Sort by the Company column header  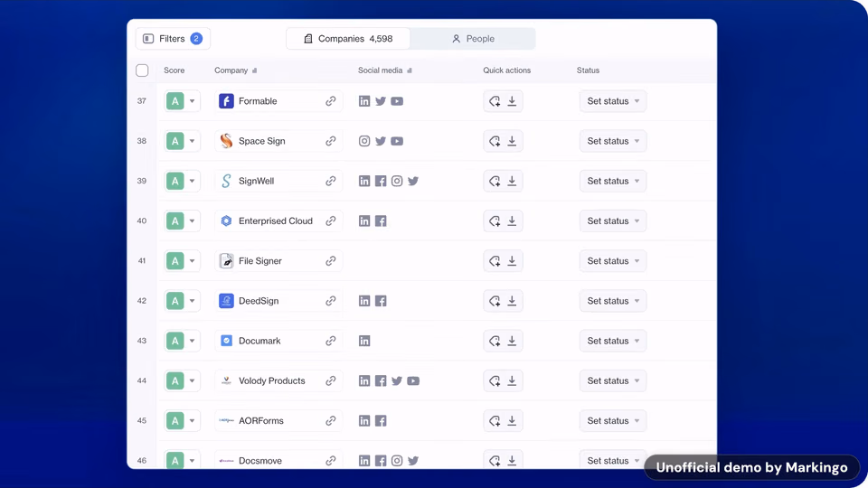(x=235, y=70)
